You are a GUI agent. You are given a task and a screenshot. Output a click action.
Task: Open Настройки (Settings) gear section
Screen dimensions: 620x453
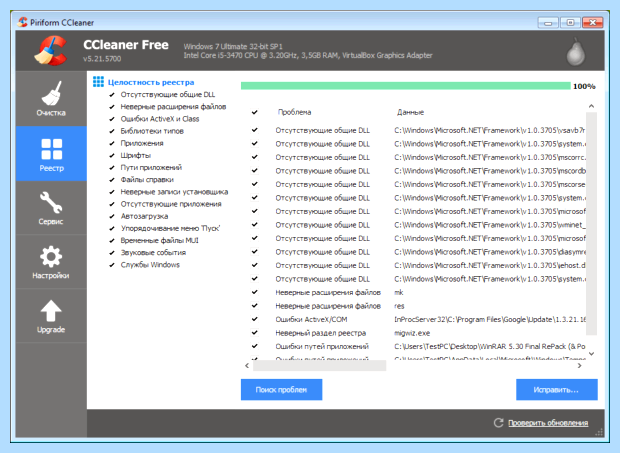51,262
